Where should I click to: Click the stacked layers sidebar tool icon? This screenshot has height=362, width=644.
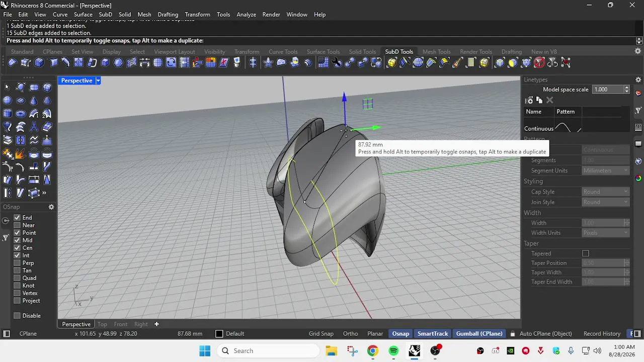click(x=7, y=140)
